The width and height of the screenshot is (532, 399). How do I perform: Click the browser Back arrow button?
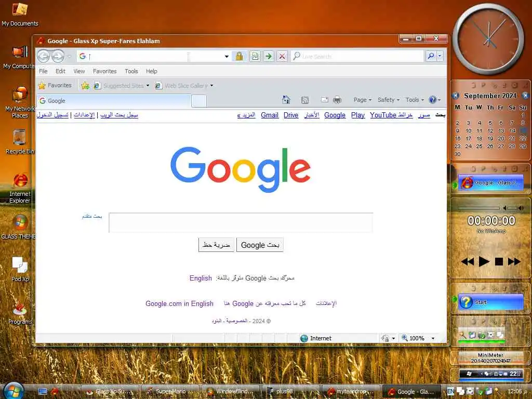[x=44, y=56]
